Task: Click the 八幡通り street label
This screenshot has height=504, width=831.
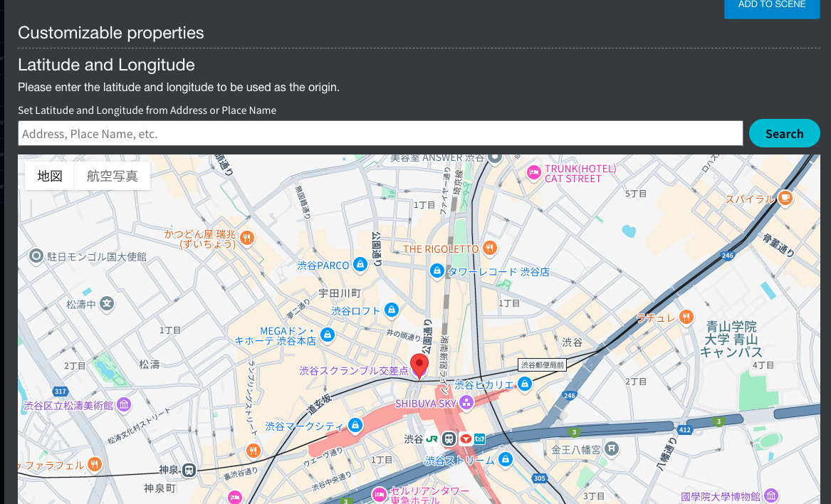Action: 667,453
